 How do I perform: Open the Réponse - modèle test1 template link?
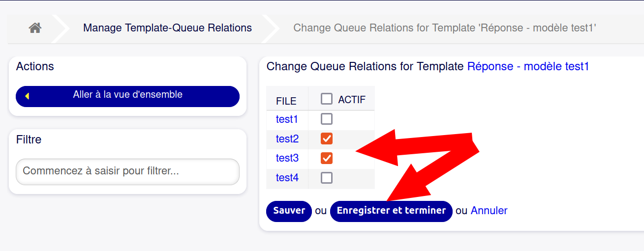(x=528, y=66)
